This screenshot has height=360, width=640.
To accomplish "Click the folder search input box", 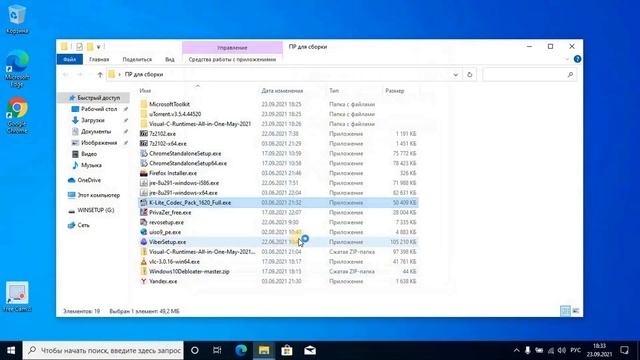I will [529, 75].
